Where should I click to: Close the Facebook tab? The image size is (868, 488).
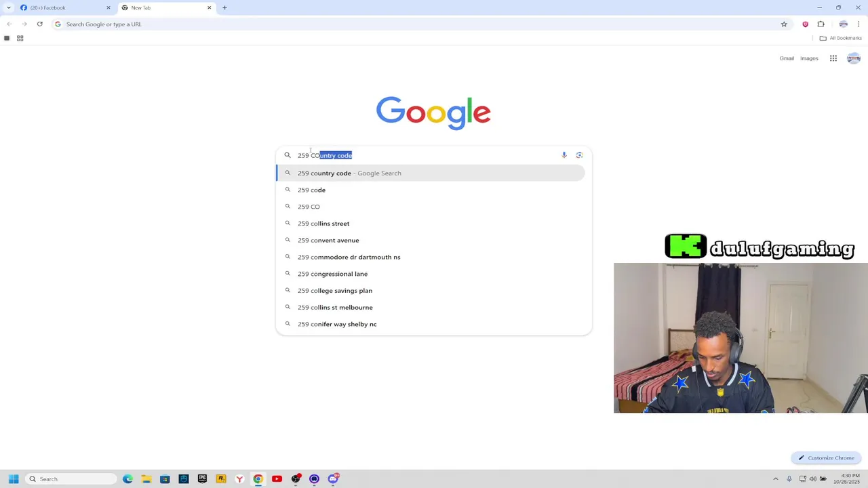(108, 7)
